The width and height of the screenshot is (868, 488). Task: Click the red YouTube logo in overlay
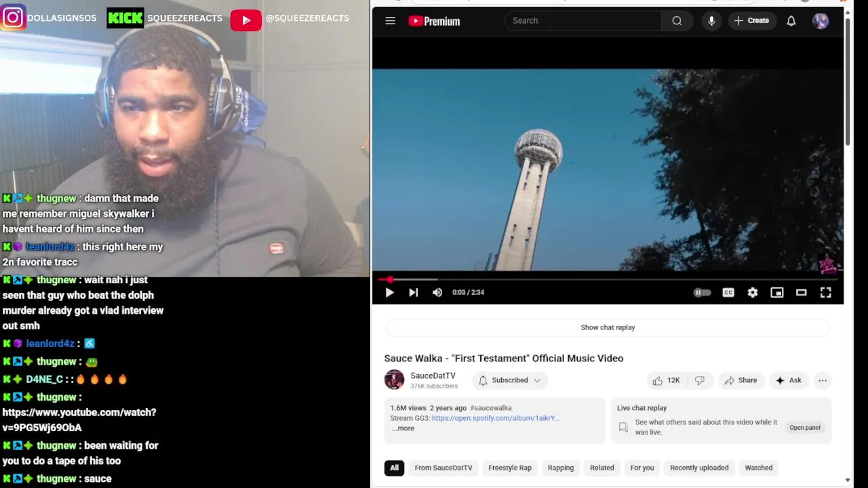click(x=245, y=20)
